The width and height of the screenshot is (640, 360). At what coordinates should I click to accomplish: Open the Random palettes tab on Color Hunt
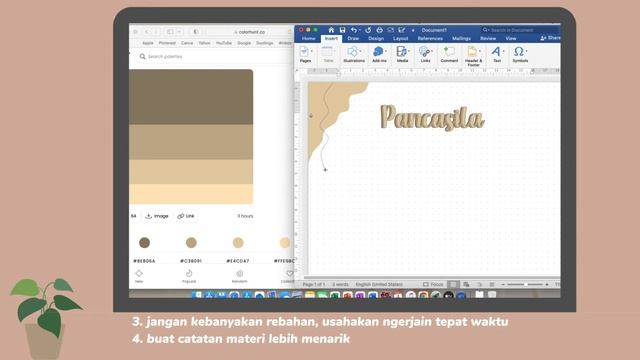pos(240,276)
